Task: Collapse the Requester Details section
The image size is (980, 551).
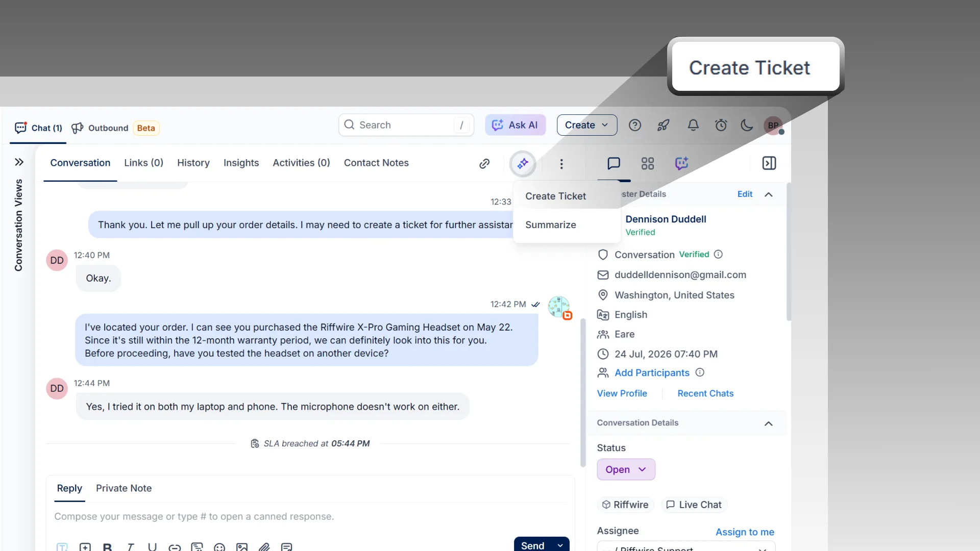Action: coord(768,194)
